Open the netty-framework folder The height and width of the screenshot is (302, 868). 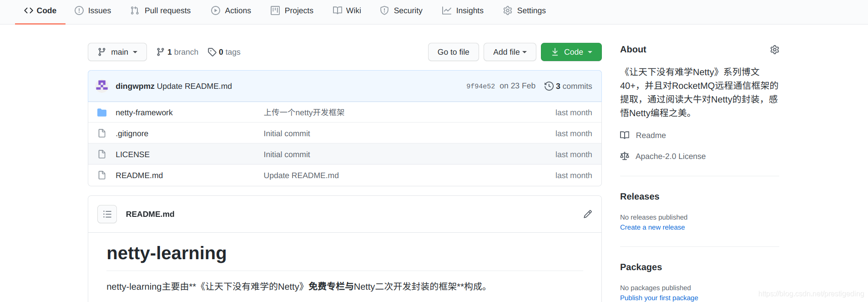pos(144,113)
